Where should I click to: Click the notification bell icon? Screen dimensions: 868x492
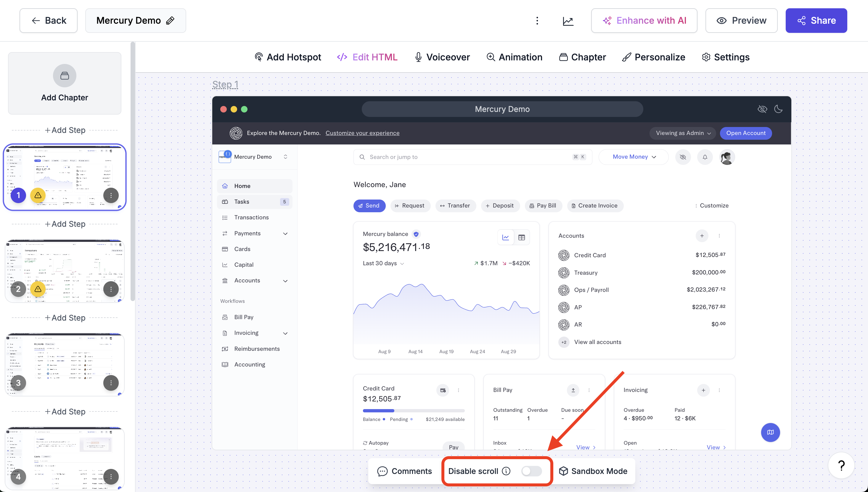click(705, 157)
